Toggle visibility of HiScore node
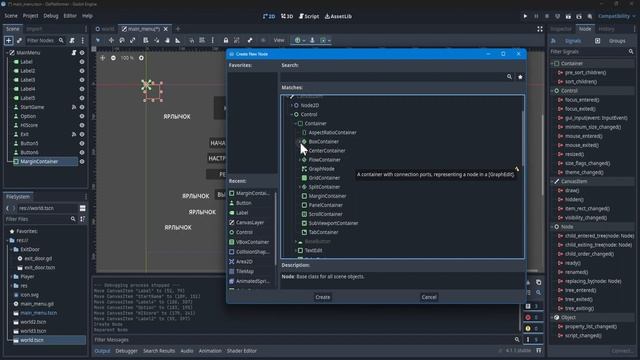 tap(82, 125)
